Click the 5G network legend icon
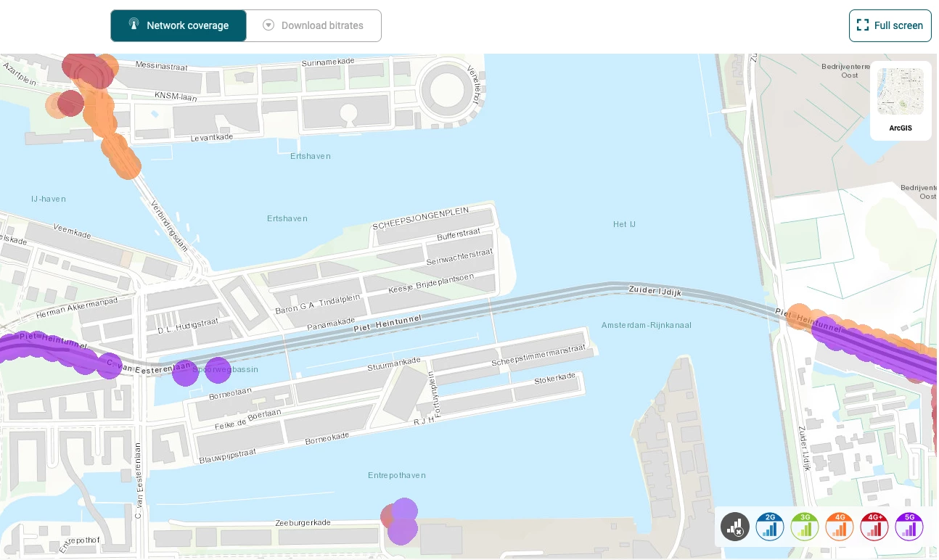This screenshot has height=560, width=939. click(x=909, y=527)
